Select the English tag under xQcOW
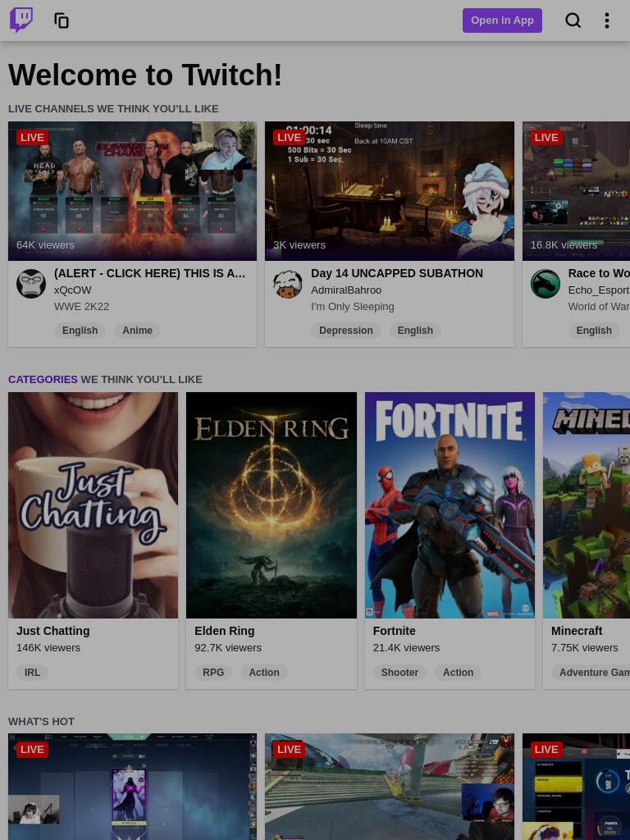 click(80, 331)
